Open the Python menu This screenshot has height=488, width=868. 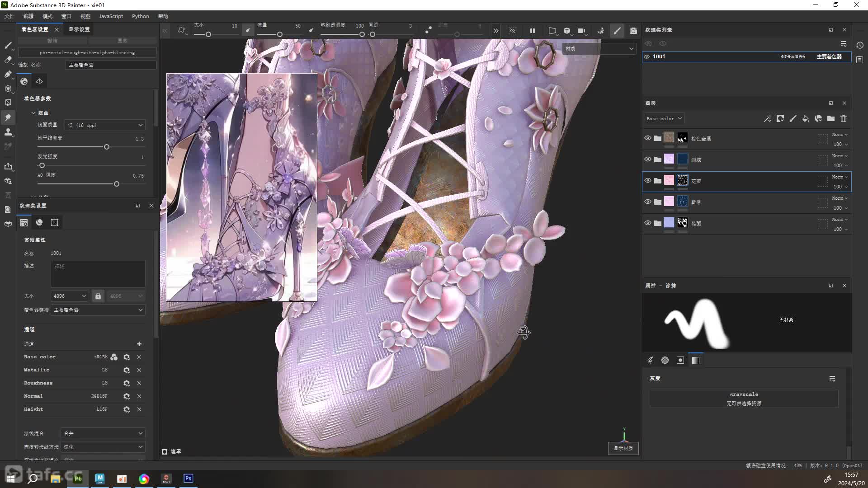(141, 16)
